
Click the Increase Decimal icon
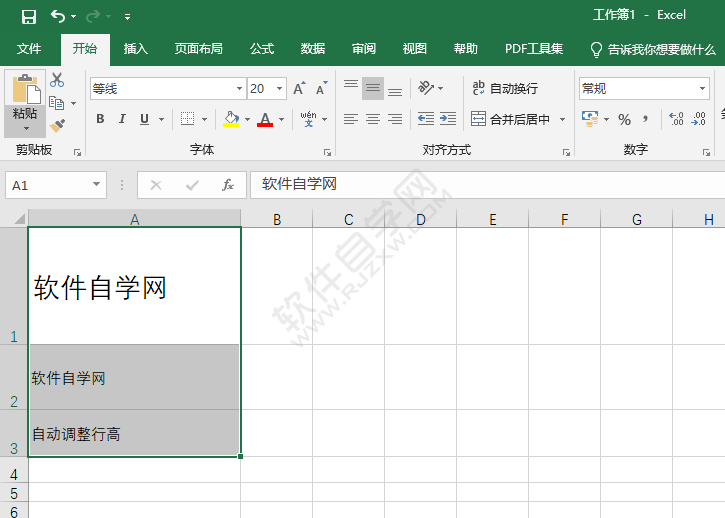click(x=676, y=119)
